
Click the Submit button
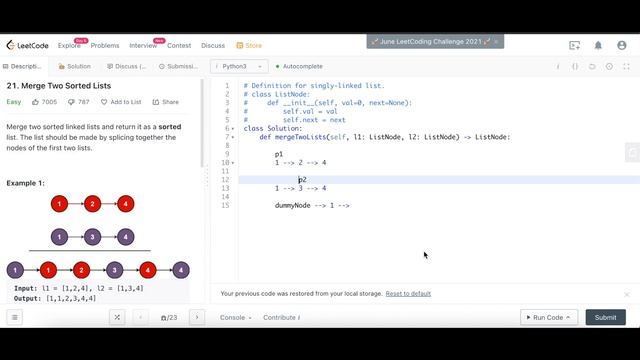[x=605, y=317]
